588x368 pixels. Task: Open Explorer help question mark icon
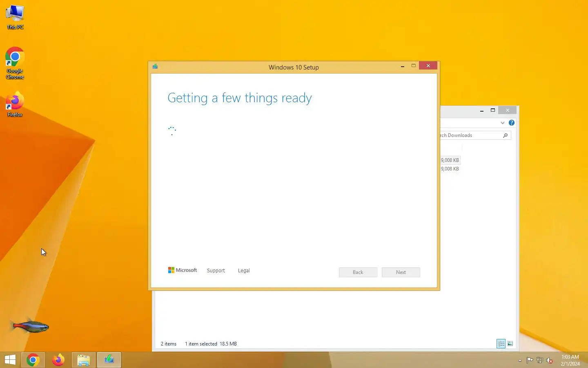tap(512, 123)
